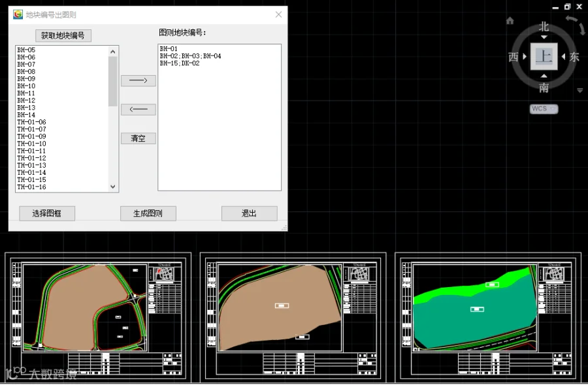This screenshot has width=588, height=385.
Task: Click the 清空 clear button
Action: click(x=139, y=138)
